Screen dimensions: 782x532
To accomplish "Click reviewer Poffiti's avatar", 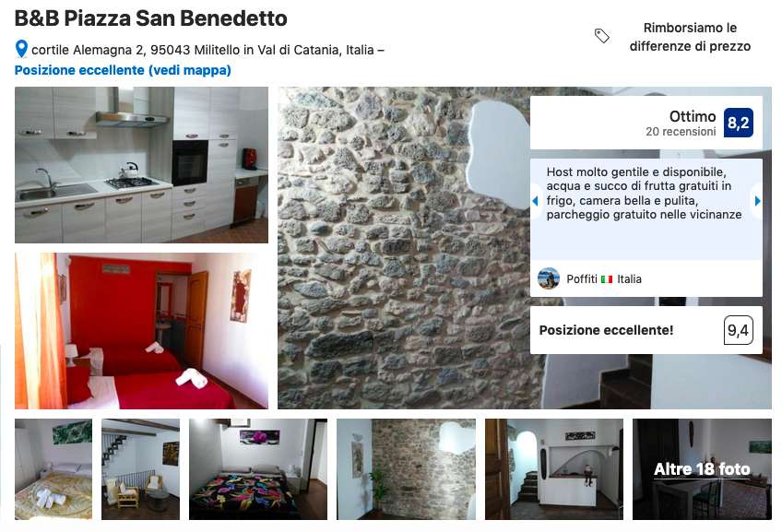I will (x=548, y=278).
